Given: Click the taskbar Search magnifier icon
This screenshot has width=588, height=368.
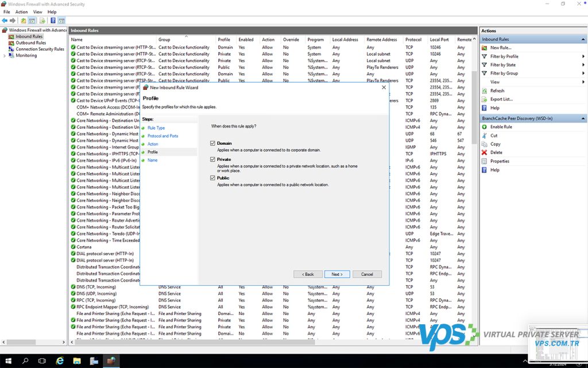Looking at the screenshot, I should point(25,361).
